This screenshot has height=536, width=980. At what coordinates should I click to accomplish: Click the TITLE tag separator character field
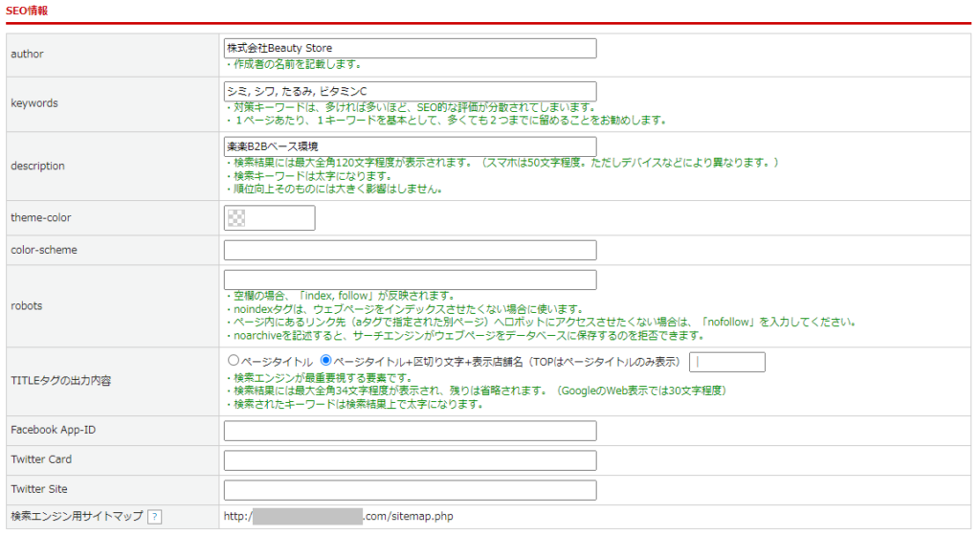[727, 362]
